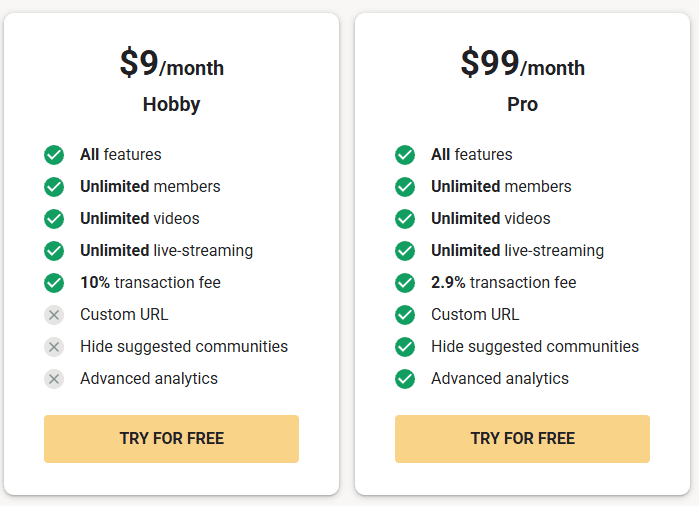
Task: Click green check next to 10% transaction fee
Action: (54, 283)
